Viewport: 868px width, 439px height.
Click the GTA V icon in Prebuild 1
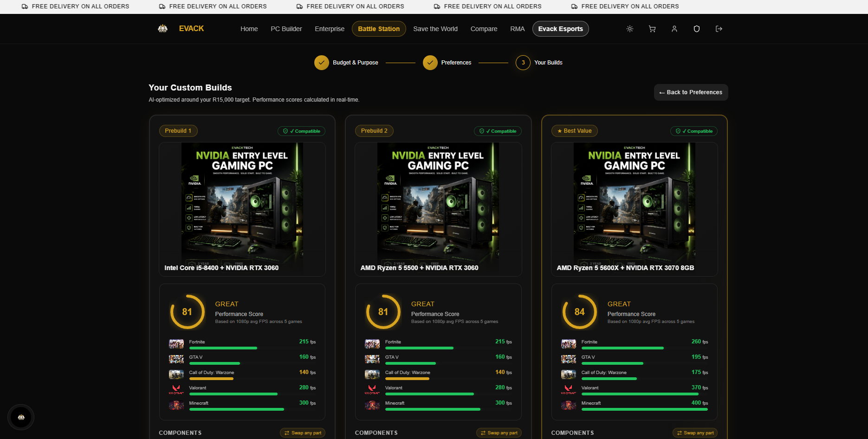click(176, 359)
